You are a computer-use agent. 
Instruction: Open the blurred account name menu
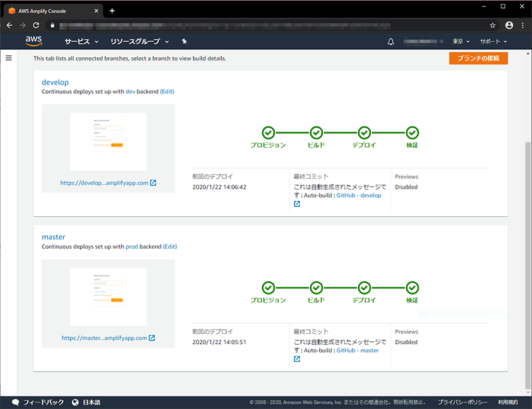click(424, 41)
